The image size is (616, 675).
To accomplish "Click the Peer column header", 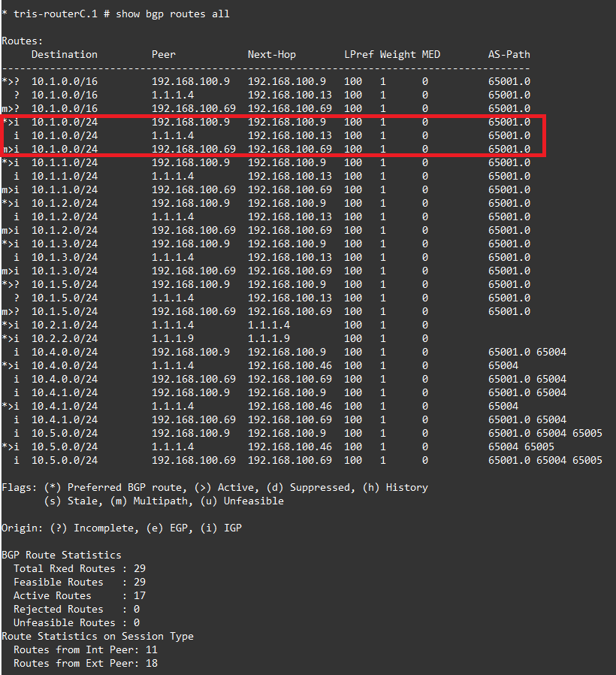I will click(x=164, y=54).
